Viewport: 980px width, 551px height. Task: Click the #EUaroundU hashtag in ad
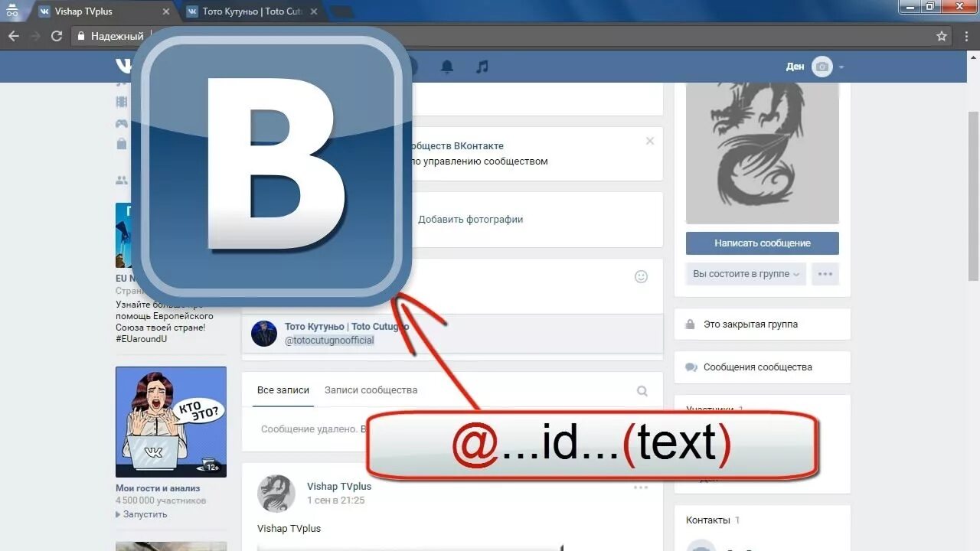pos(142,339)
